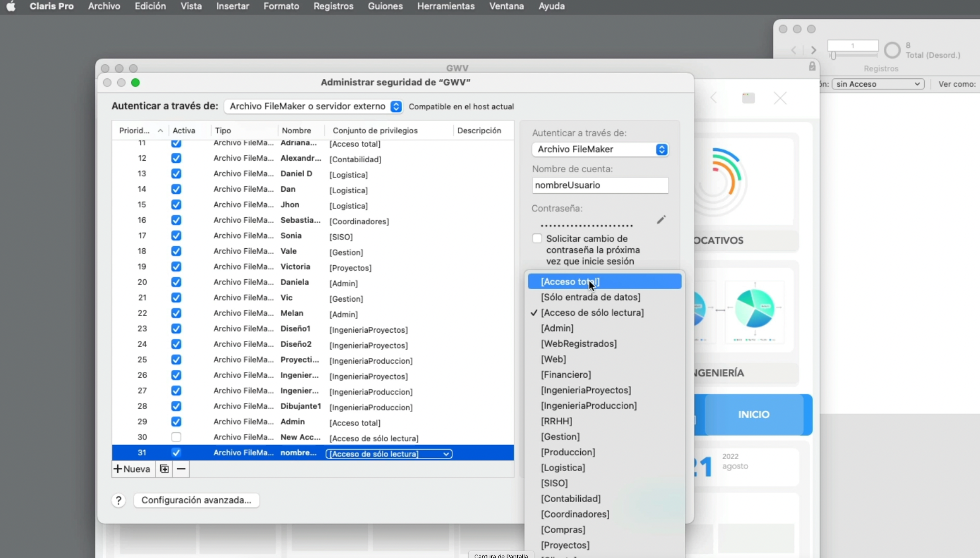Create an account with the Nueva button
The image size is (980, 558).
pos(133,469)
